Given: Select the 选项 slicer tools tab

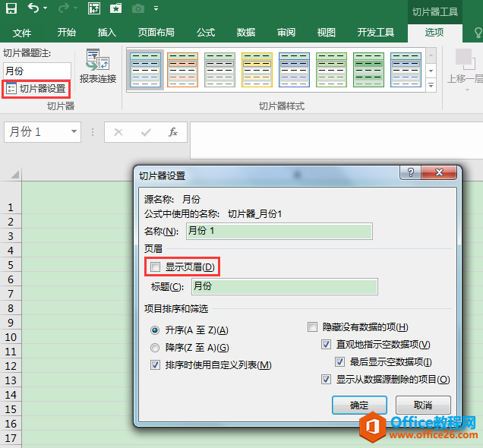Looking at the screenshot, I should 434,33.
